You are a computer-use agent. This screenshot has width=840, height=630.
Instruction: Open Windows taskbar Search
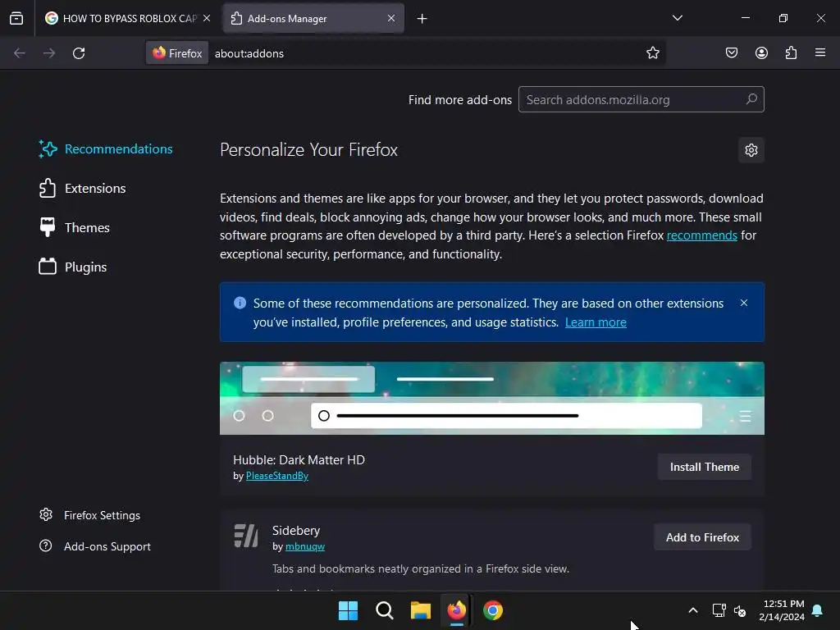click(x=385, y=610)
